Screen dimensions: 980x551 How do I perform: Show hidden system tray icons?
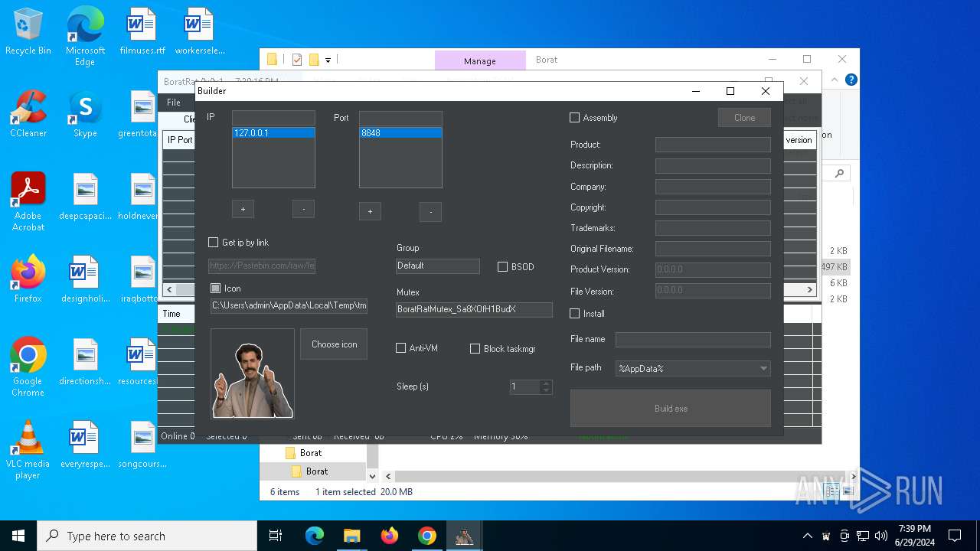point(807,536)
